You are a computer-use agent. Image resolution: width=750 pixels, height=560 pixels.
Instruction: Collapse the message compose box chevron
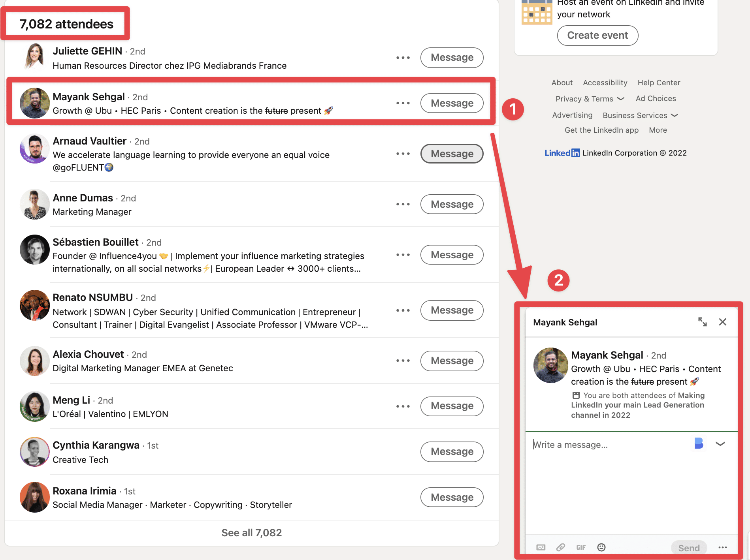pos(720,444)
